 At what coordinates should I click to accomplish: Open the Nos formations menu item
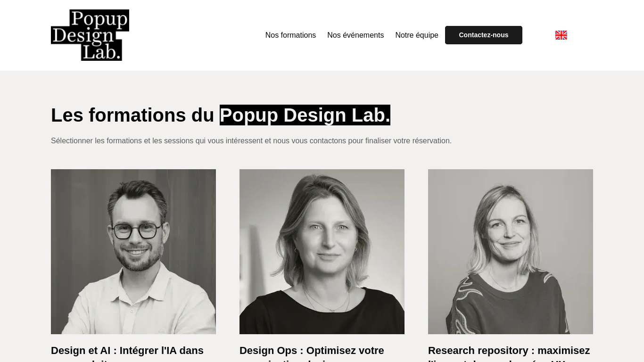coord(290,35)
